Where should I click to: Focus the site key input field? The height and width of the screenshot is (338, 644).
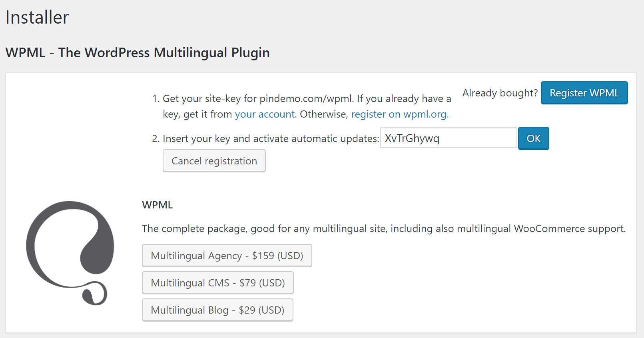tap(449, 138)
